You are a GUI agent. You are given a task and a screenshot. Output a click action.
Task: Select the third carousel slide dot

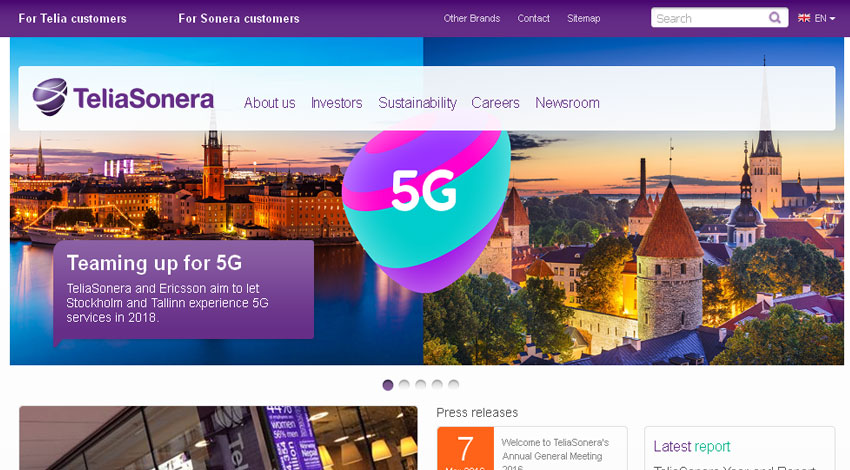421,385
